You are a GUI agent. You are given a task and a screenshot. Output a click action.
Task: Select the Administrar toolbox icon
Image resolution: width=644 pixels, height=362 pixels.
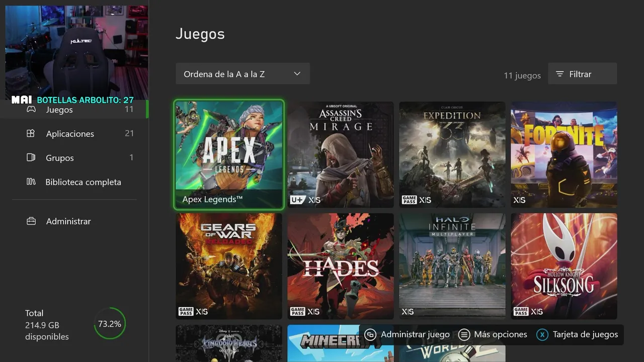tap(31, 221)
